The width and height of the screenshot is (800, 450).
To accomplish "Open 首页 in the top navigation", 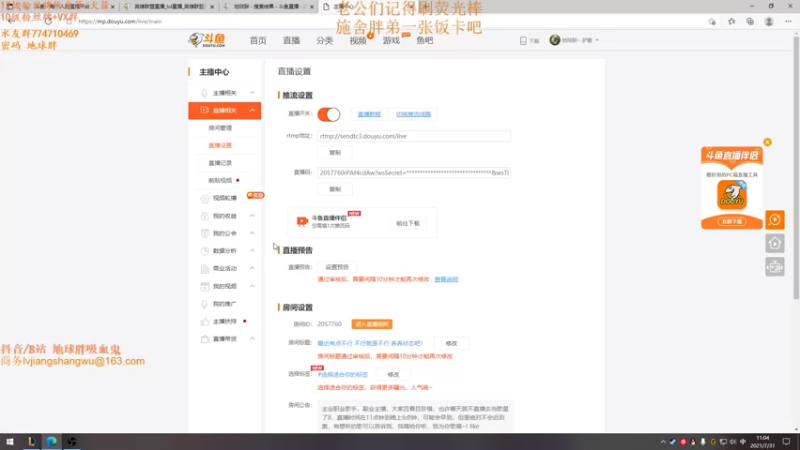I will click(x=258, y=40).
